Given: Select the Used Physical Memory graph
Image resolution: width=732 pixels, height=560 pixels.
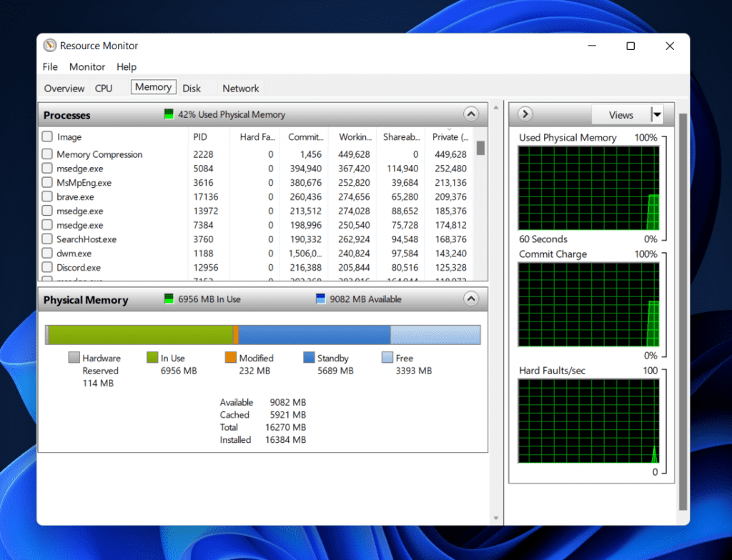Looking at the screenshot, I should click(588, 187).
